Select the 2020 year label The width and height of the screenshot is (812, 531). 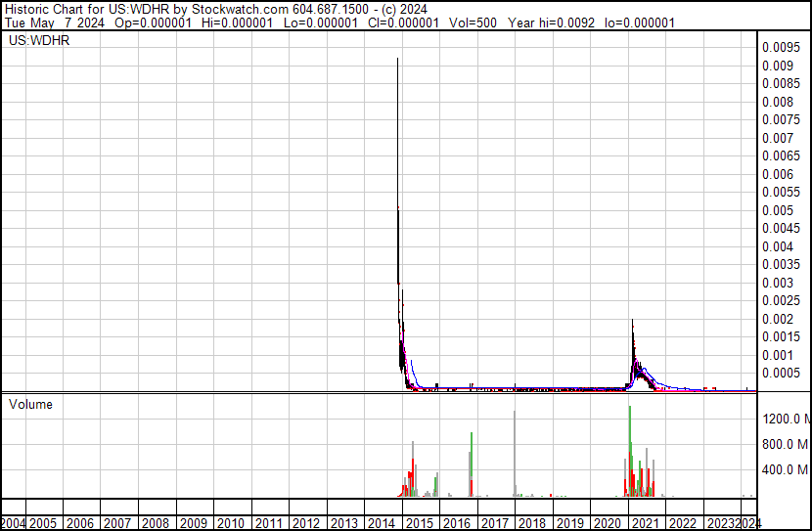coord(608,523)
